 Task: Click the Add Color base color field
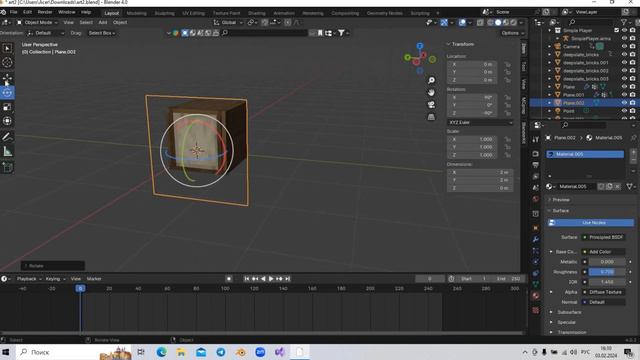tap(603, 252)
